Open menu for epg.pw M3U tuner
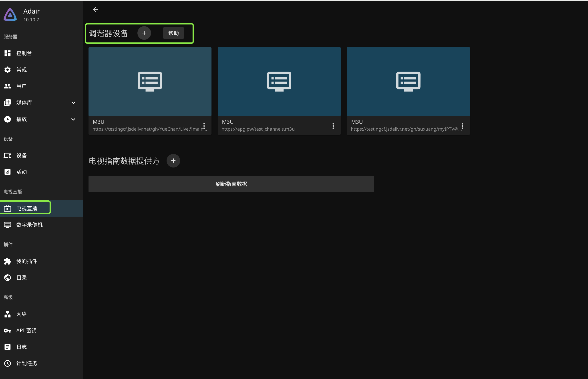Viewport: 588px width, 379px height. [x=333, y=126]
